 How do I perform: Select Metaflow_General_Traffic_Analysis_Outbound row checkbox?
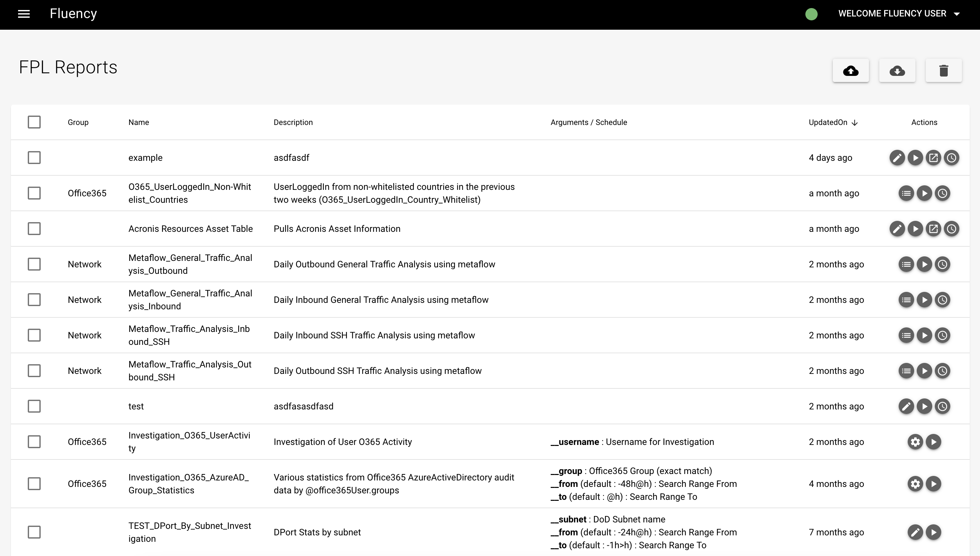[34, 264]
